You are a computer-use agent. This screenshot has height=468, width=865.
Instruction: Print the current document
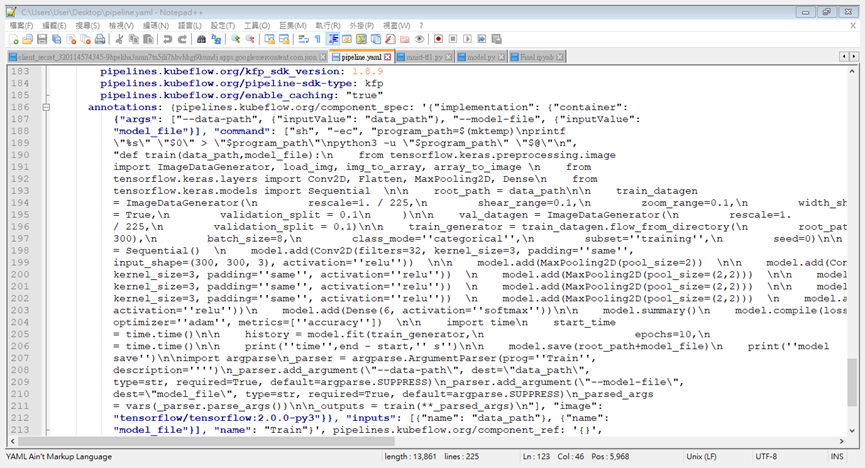click(100, 39)
